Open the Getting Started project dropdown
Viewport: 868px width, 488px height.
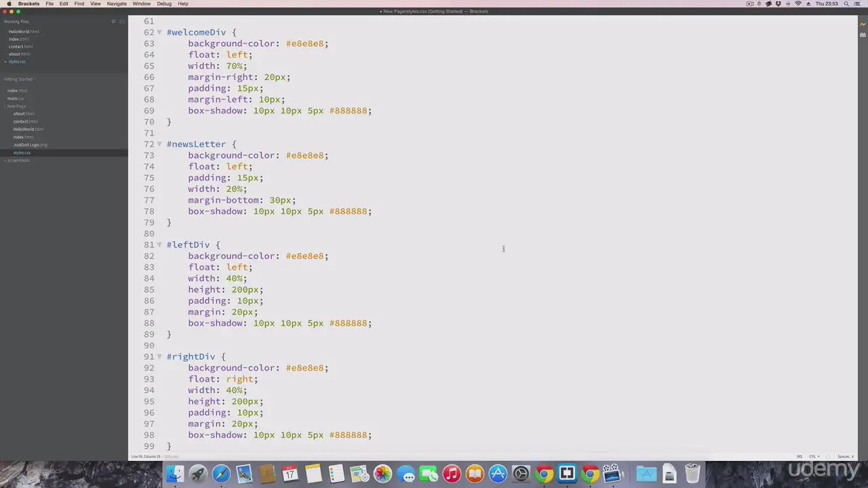(x=19, y=79)
